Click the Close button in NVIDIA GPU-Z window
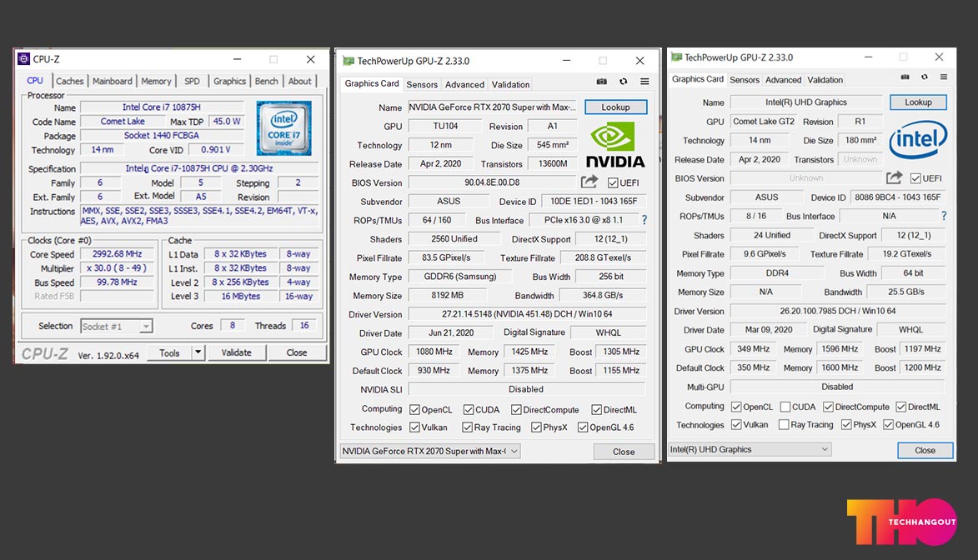 click(x=624, y=452)
